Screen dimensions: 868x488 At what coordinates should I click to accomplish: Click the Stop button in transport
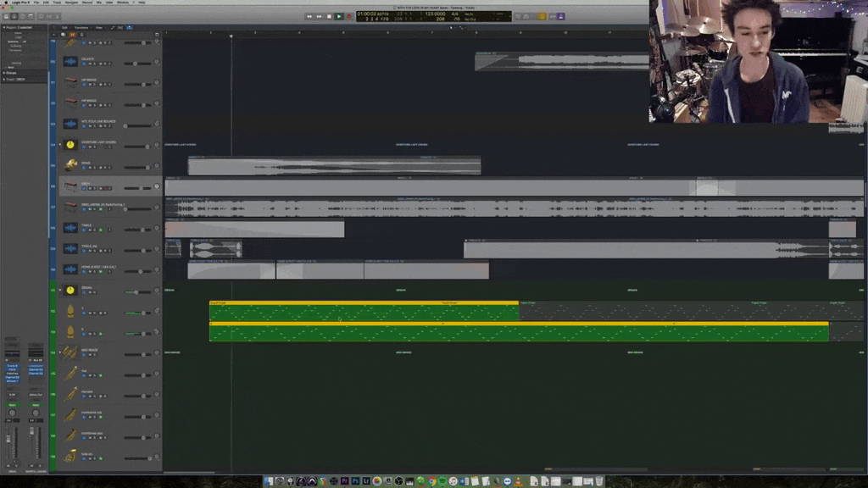click(x=329, y=16)
